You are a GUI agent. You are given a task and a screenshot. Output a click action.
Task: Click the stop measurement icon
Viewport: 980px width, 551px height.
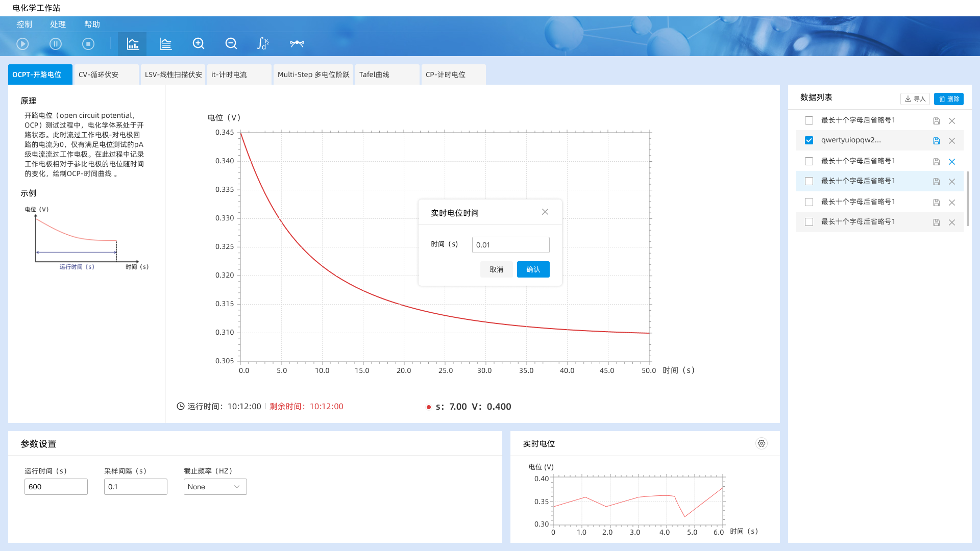coord(88,44)
